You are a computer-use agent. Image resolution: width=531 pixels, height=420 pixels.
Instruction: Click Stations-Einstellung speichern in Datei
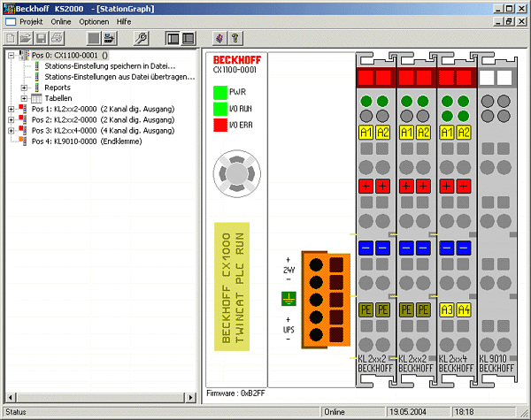coord(105,66)
